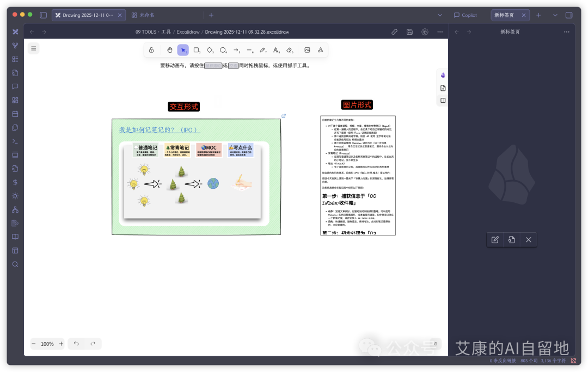Open link 我是如何记笔记的？（IPO）
Image resolution: width=588 pixels, height=372 pixels.
click(x=160, y=129)
